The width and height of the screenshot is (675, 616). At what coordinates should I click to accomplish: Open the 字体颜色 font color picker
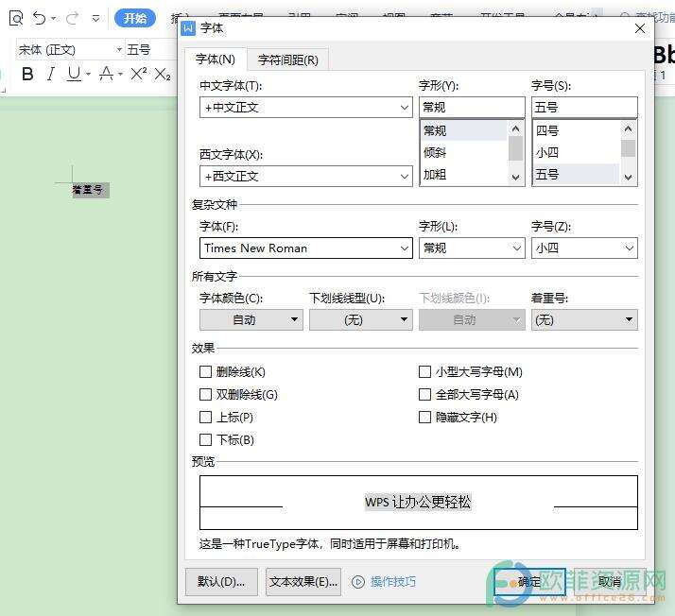pyautogui.click(x=251, y=320)
